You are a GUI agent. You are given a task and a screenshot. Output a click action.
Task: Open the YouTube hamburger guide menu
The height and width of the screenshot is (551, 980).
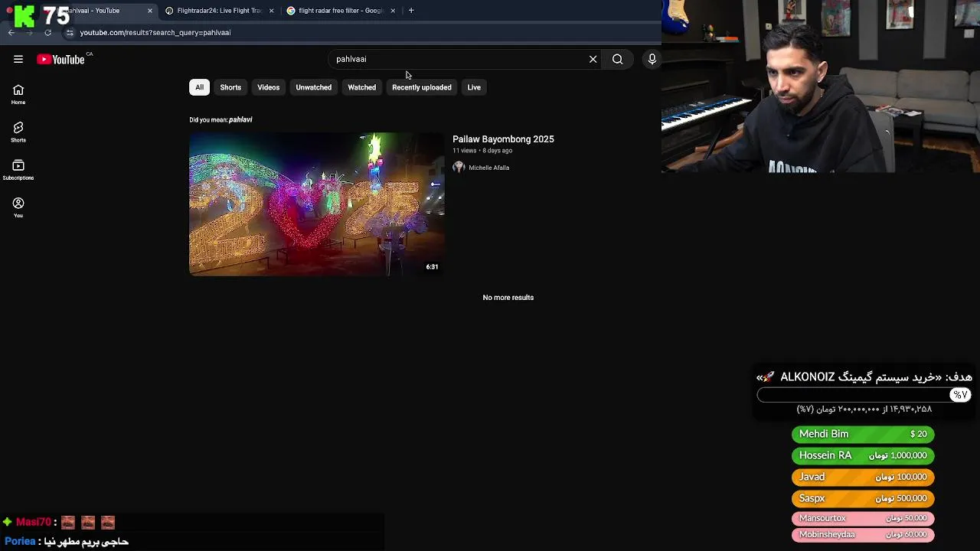tap(18, 59)
